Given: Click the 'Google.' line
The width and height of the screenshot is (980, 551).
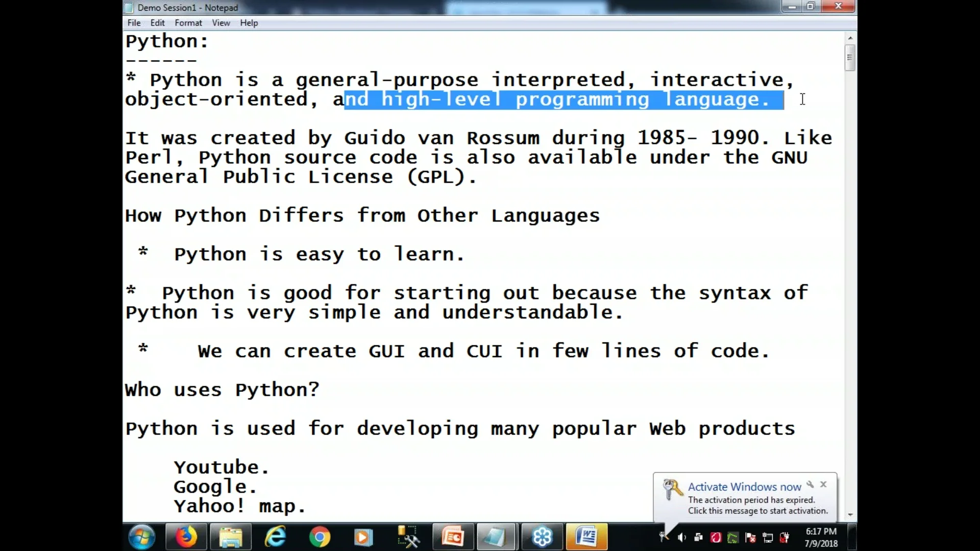Looking at the screenshot, I should (215, 487).
